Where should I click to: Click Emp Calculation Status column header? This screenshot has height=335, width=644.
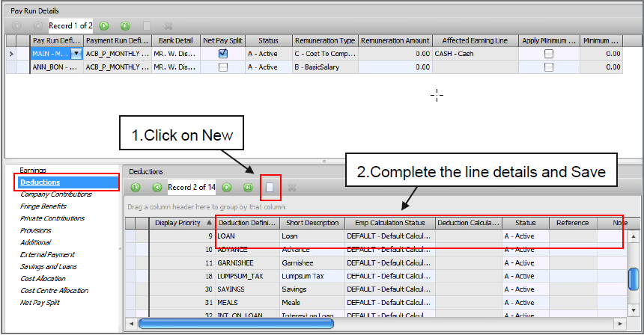(x=389, y=223)
